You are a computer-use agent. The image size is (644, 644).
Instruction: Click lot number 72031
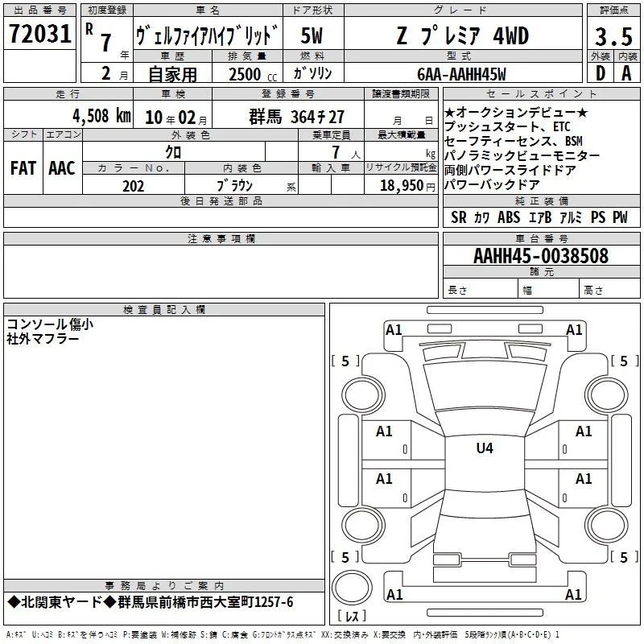(39, 33)
